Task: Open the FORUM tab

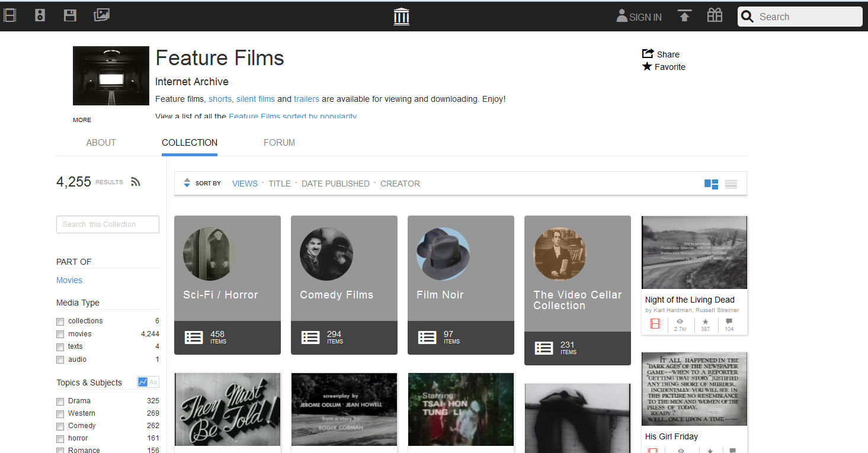Action: coord(279,143)
